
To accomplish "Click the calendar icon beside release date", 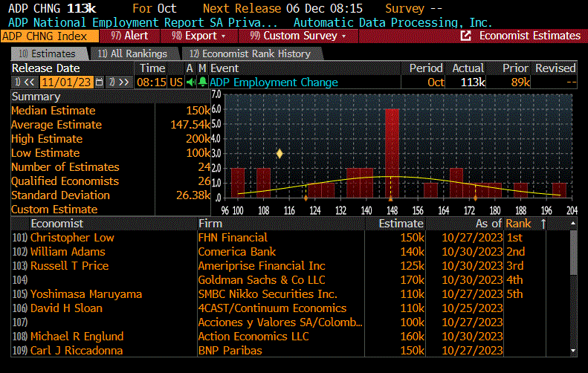I will [x=99, y=82].
